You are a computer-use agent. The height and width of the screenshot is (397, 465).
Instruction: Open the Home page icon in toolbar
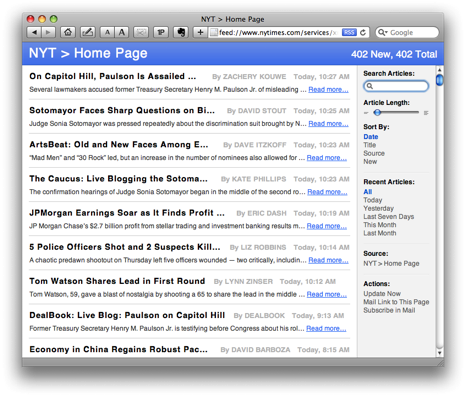pos(68,32)
